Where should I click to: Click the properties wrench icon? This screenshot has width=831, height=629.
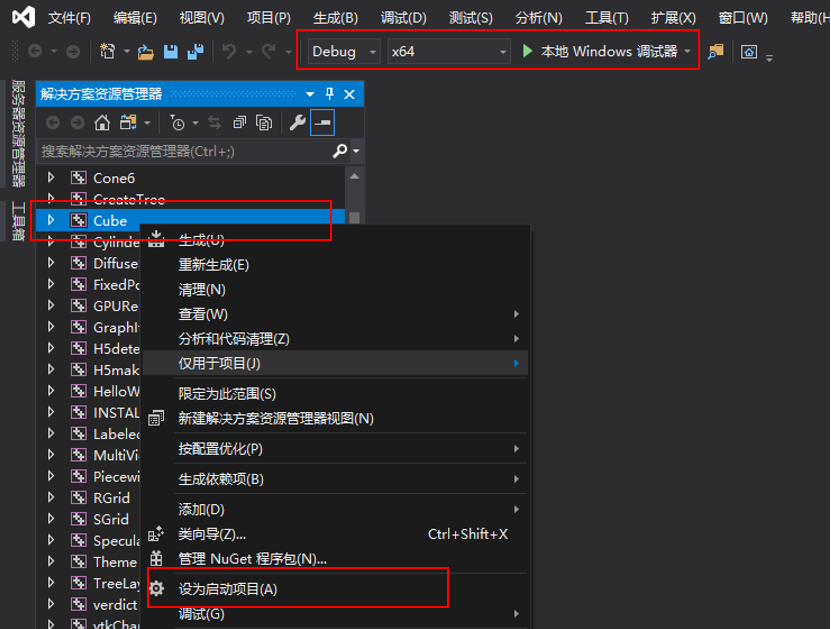(297, 123)
